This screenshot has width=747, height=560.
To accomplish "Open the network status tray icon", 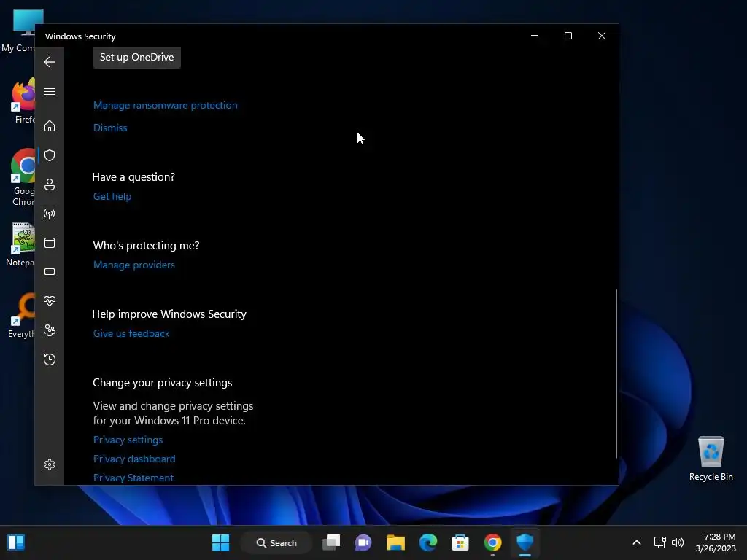I will [659, 542].
